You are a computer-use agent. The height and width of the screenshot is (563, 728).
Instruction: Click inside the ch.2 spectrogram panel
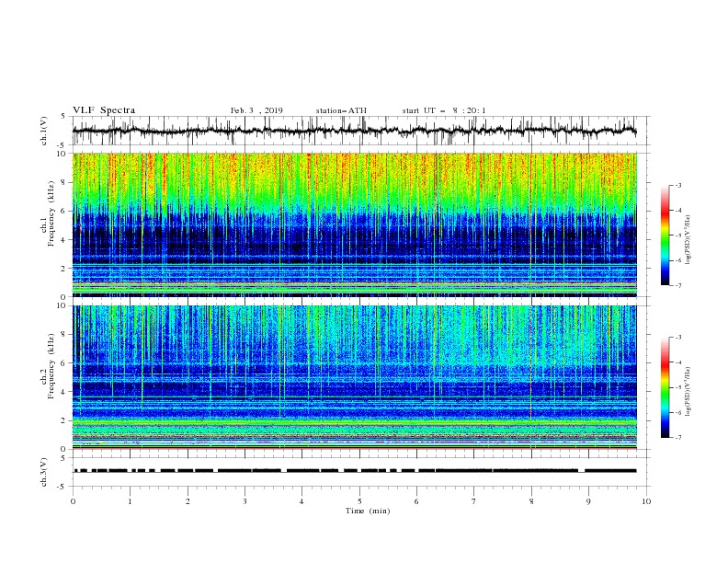point(355,377)
